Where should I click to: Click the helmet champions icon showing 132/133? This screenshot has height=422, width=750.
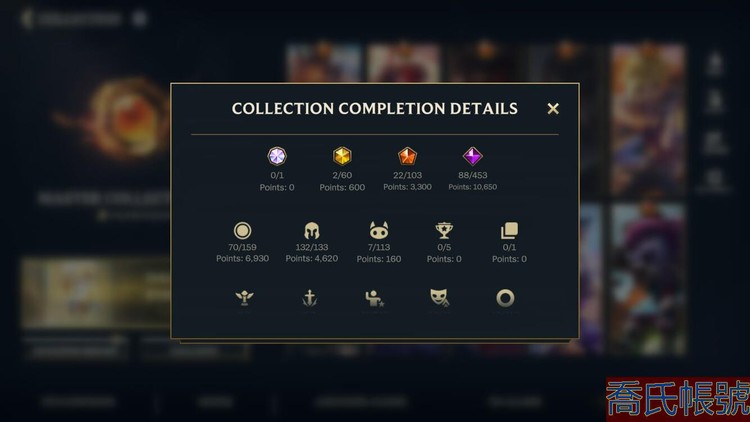coord(312,231)
